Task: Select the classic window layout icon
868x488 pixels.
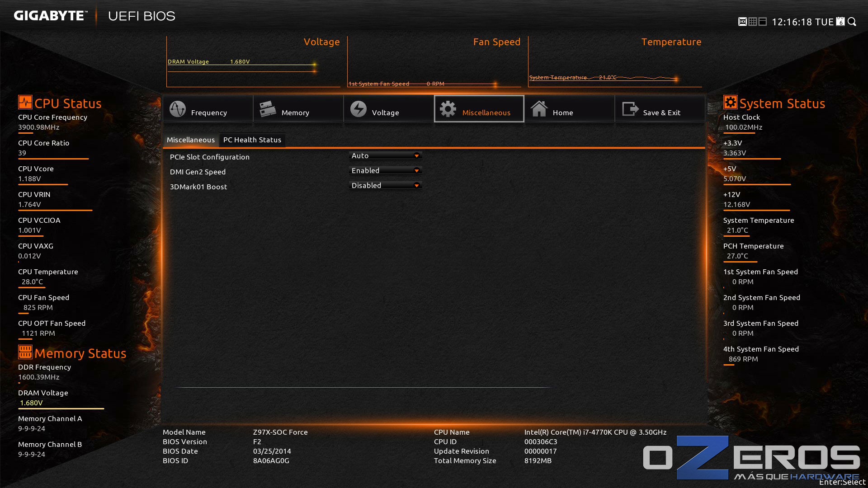Action: point(763,22)
